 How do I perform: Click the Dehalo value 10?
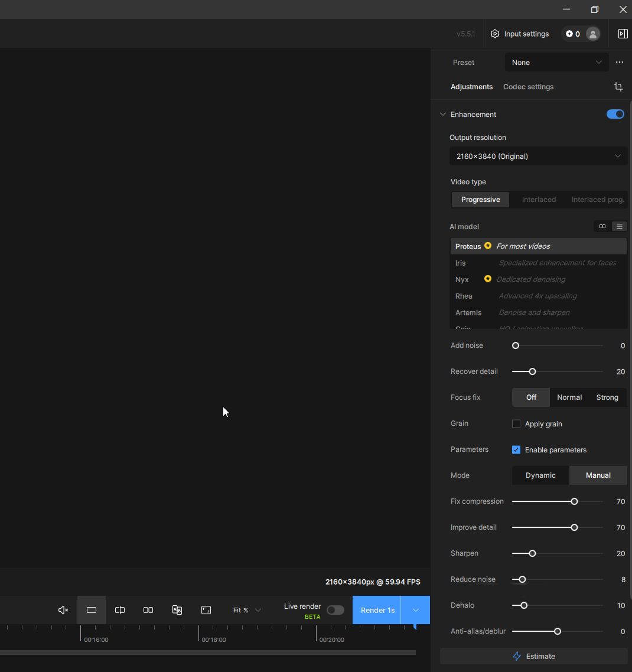point(621,606)
